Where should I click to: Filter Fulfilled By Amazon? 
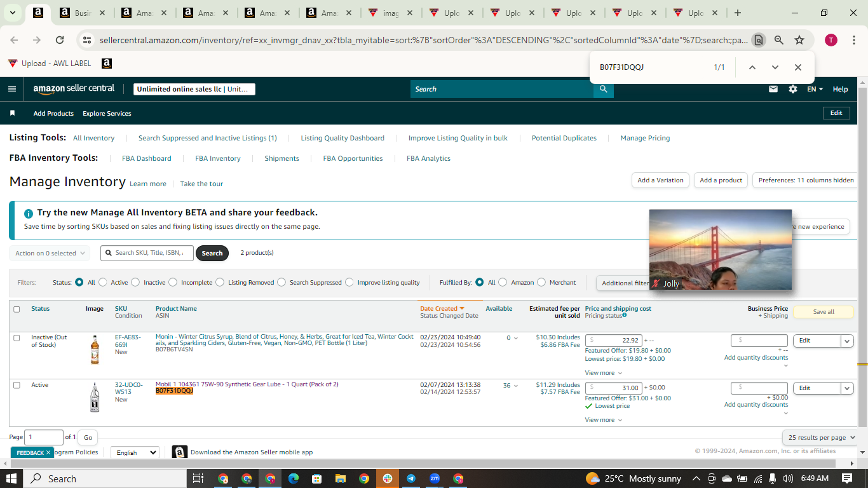pos(503,282)
